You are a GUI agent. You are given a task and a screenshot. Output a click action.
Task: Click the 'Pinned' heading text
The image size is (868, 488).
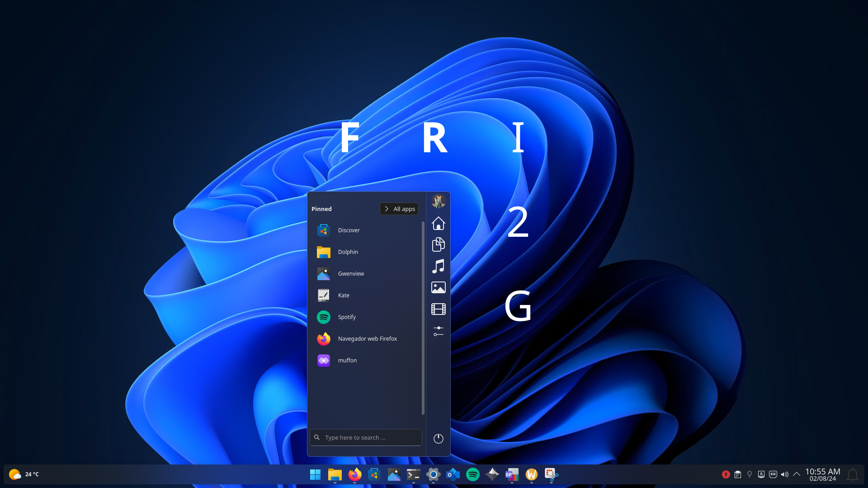click(x=321, y=209)
